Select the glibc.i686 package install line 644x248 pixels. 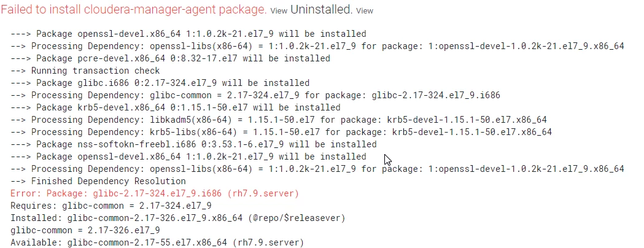tap(160, 83)
